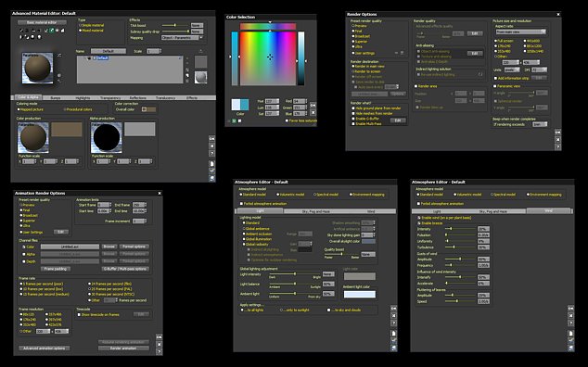
Task: Click help icon in Animation Render Options
Action: (159, 351)
